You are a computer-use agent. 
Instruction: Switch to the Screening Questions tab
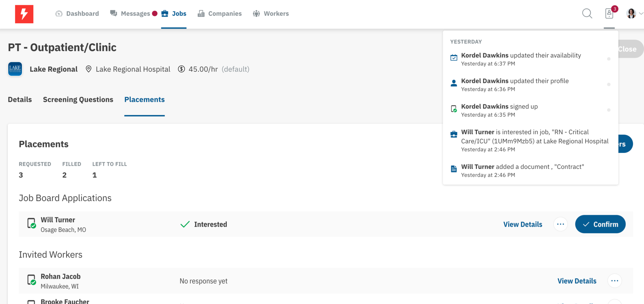pos(78,100)
